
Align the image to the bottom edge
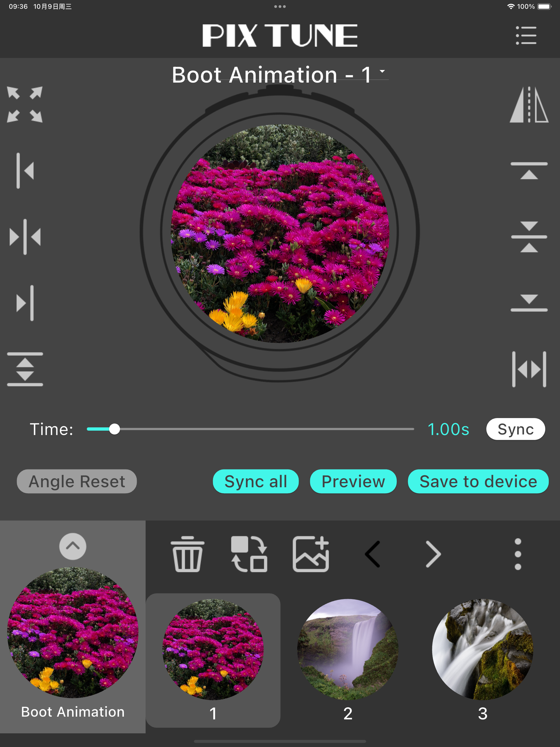(x=529, y=303)
